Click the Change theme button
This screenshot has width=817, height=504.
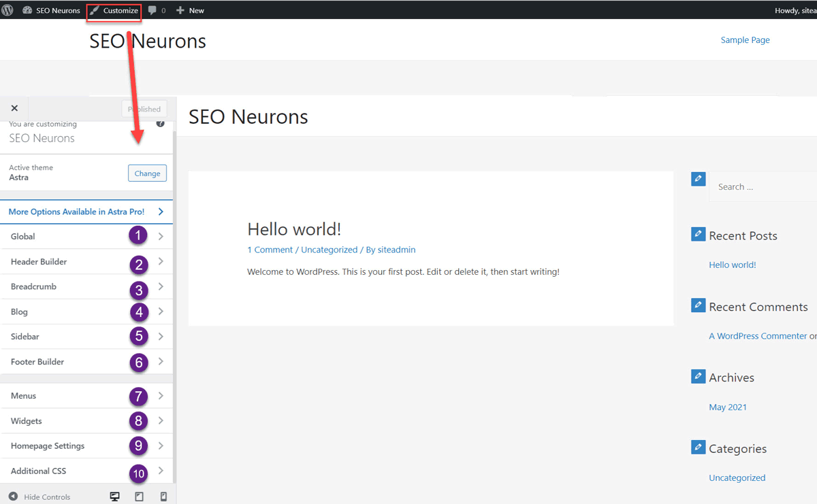147,173
